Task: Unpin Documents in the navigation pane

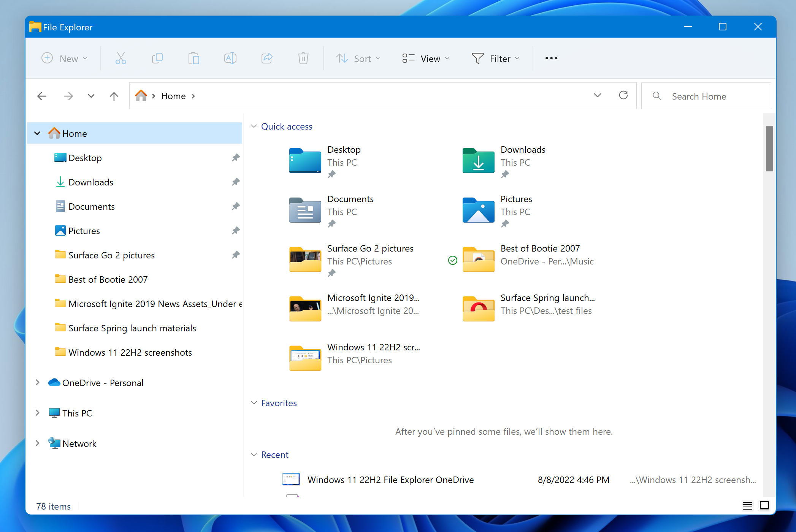Action: coord(236,206)
